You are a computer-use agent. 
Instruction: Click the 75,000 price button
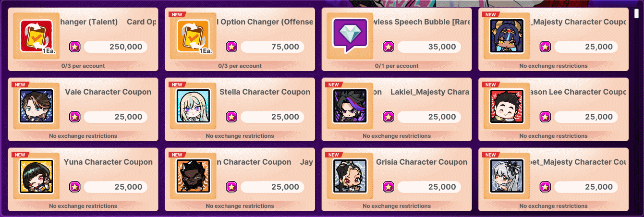click(x=272, y=47)
